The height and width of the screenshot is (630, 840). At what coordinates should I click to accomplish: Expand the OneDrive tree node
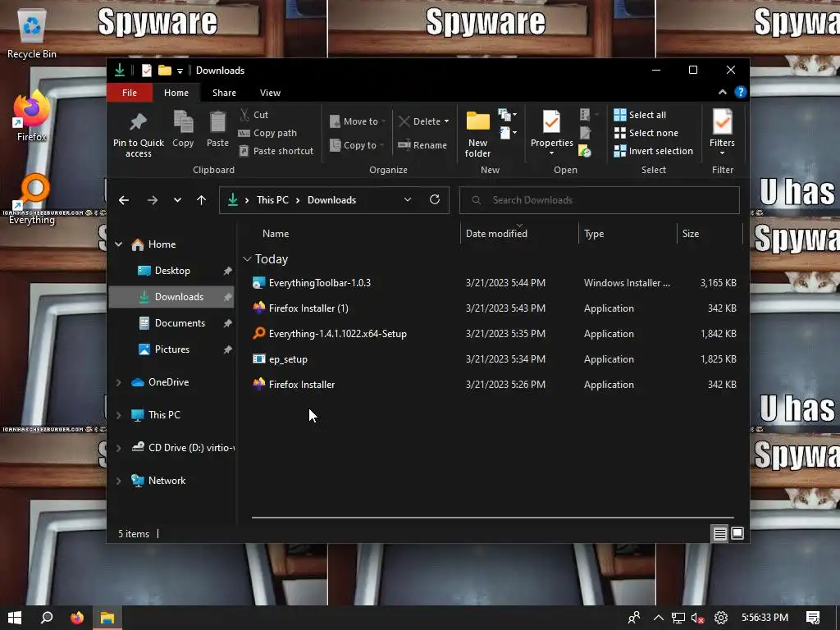[x=118, y=382]
